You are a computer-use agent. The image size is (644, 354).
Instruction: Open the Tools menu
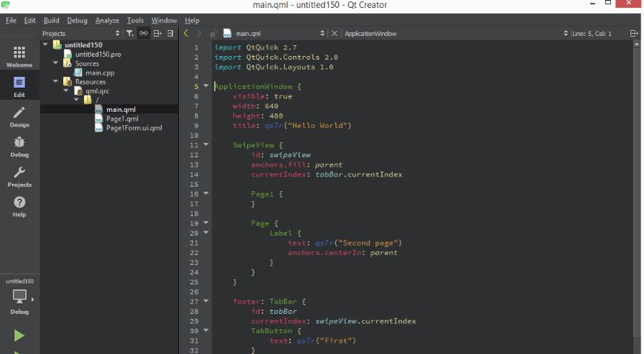click(x=135, y=20)
